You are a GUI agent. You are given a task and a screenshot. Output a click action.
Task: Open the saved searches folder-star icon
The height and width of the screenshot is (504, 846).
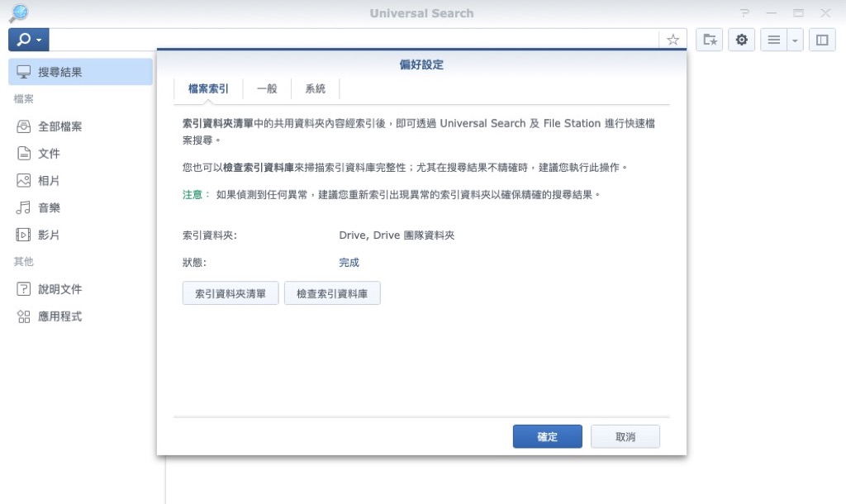709,40
